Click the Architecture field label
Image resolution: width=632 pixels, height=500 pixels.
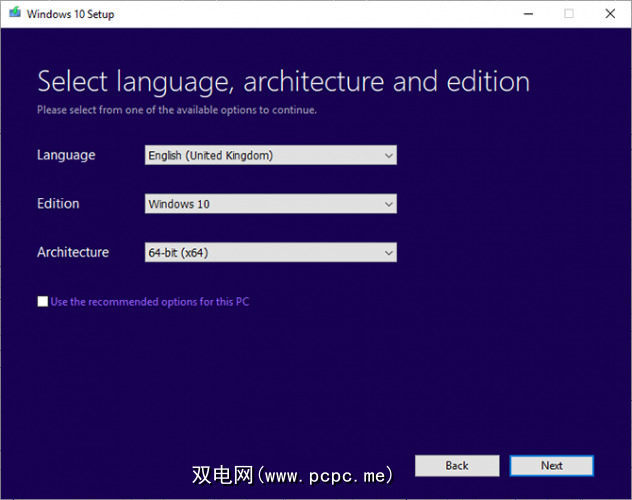[73, 252]
